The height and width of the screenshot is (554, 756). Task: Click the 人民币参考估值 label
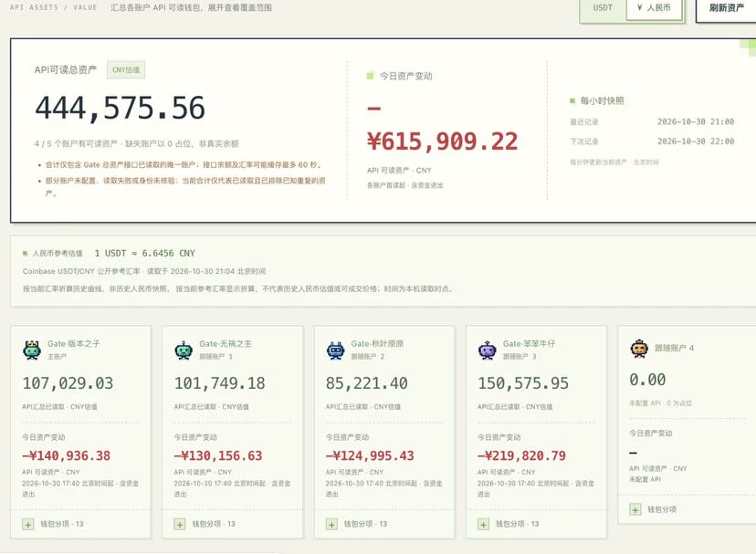pos(58,253)
